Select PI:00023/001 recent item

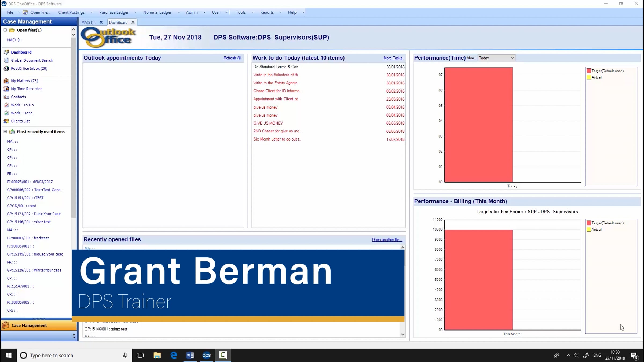(x=30, y=182)
